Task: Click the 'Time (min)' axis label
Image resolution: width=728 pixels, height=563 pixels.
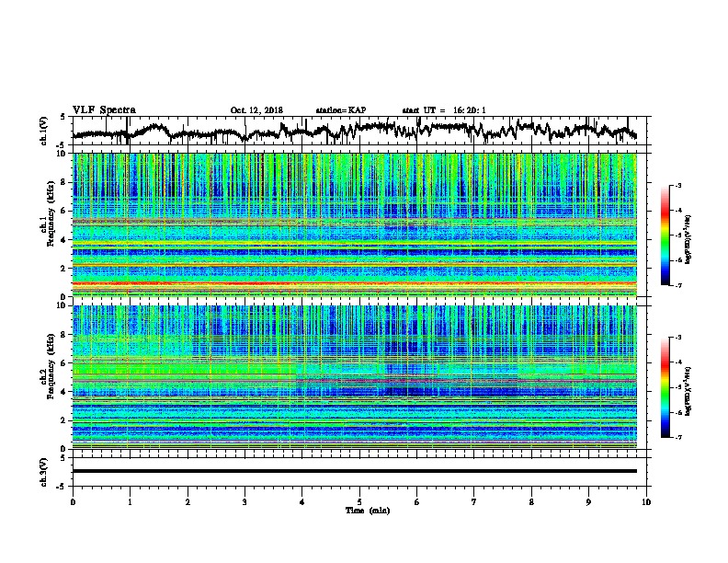Action: click(368, 511)
